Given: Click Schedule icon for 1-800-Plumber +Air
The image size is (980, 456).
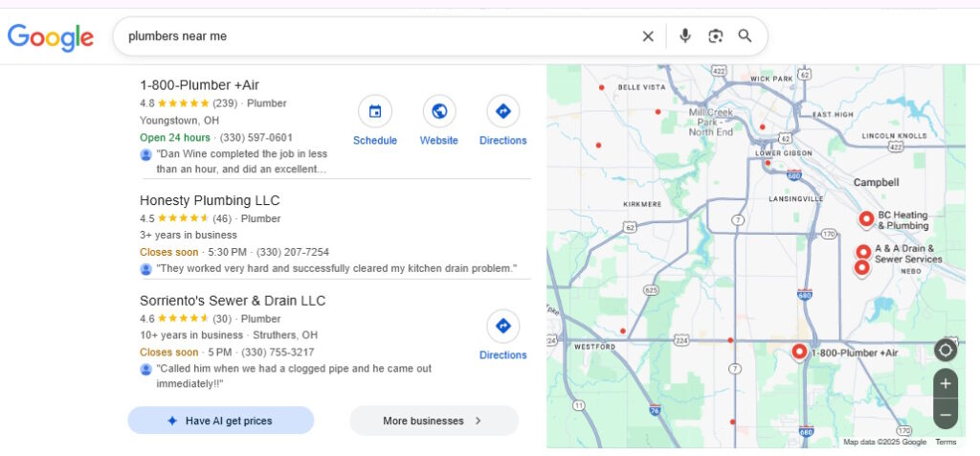Looking at the screenshot, I should (x=374, y=112).
